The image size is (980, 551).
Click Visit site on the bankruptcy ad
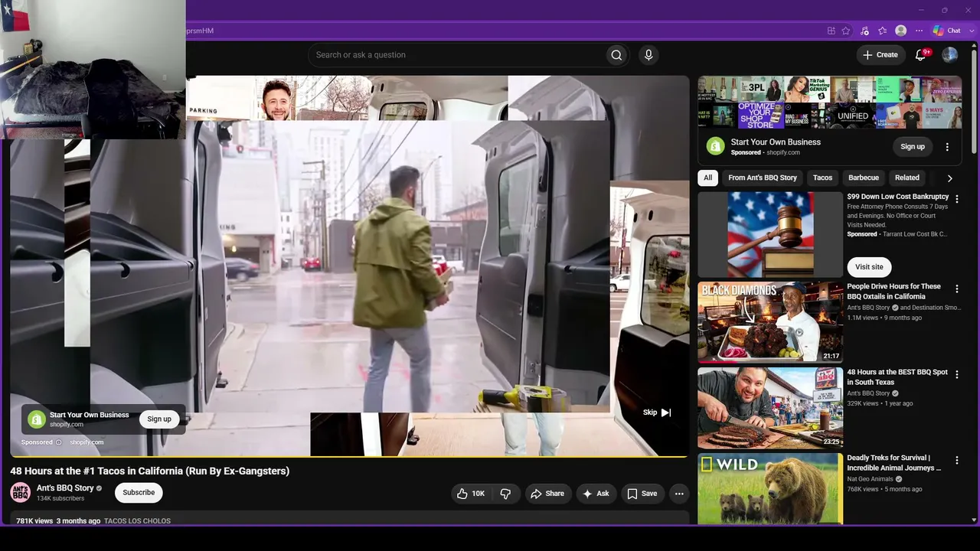(869, 267)
